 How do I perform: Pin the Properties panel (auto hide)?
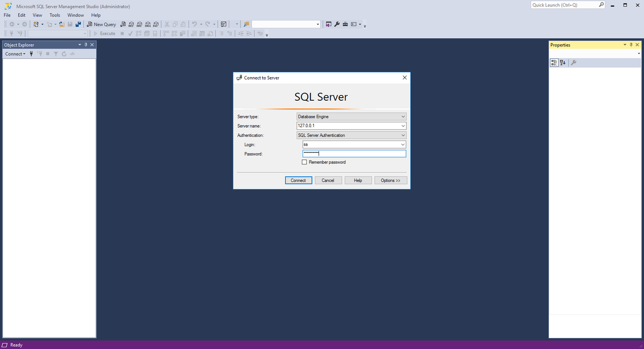pyautogui.click(x=631, y=45)
